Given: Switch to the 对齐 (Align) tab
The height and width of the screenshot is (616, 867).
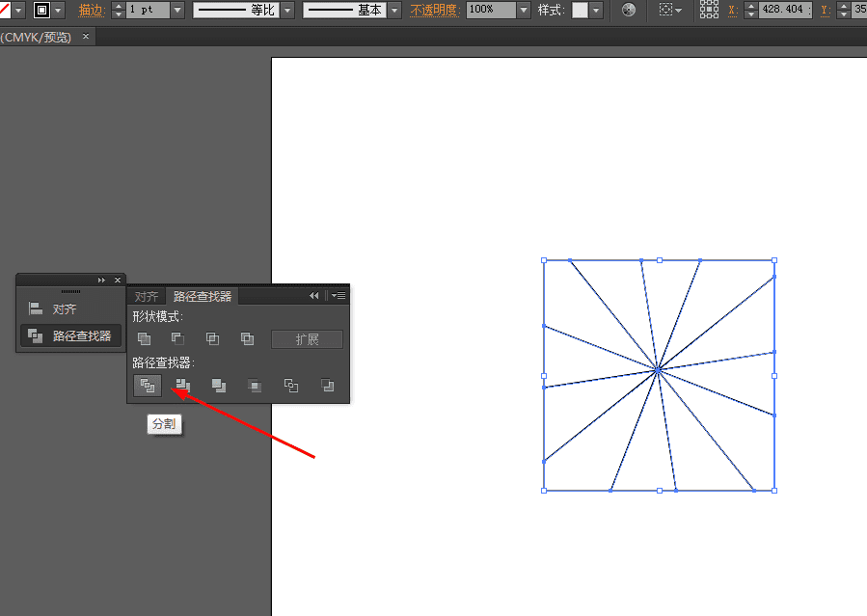Looking at the screenshot, I should tap(147, 297).
